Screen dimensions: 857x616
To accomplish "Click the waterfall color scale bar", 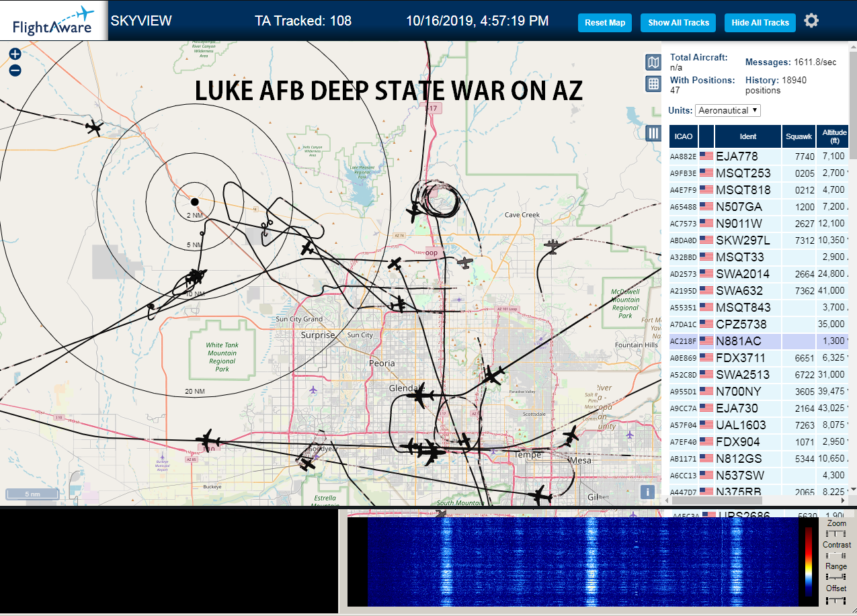I will (808, 562).
